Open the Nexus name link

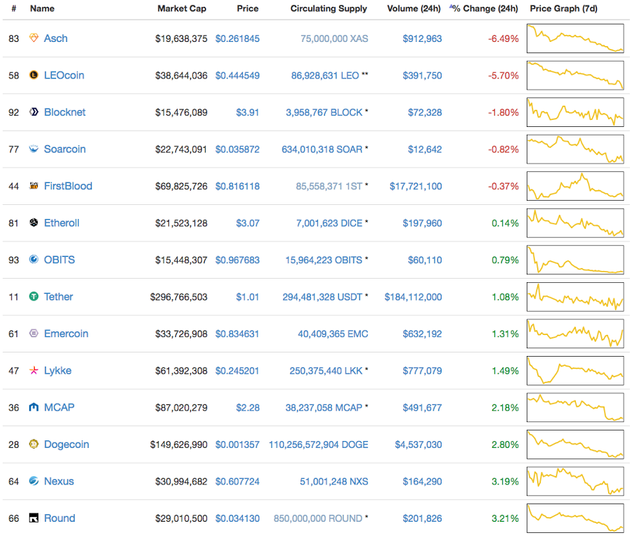click(x=59, y=481)
